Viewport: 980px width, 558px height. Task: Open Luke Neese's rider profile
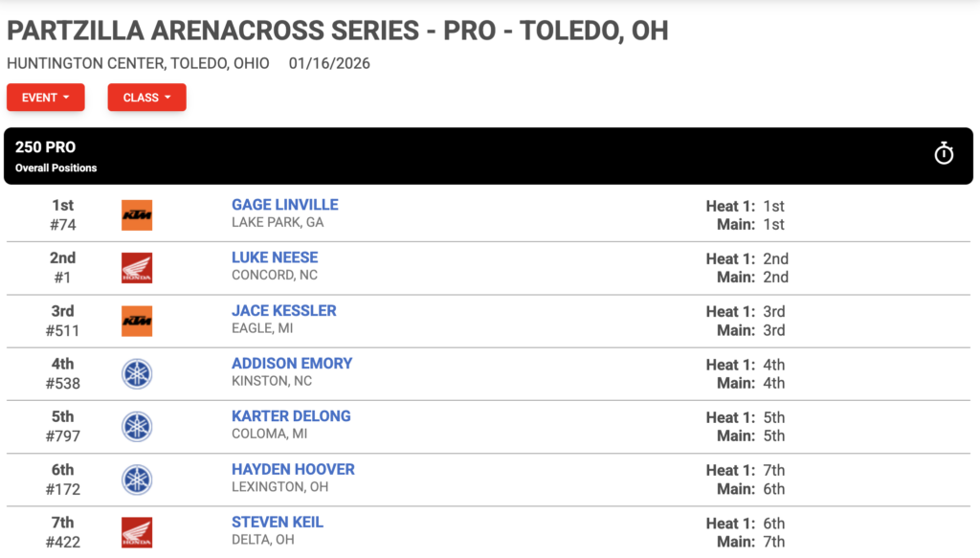tap(275, 257)
